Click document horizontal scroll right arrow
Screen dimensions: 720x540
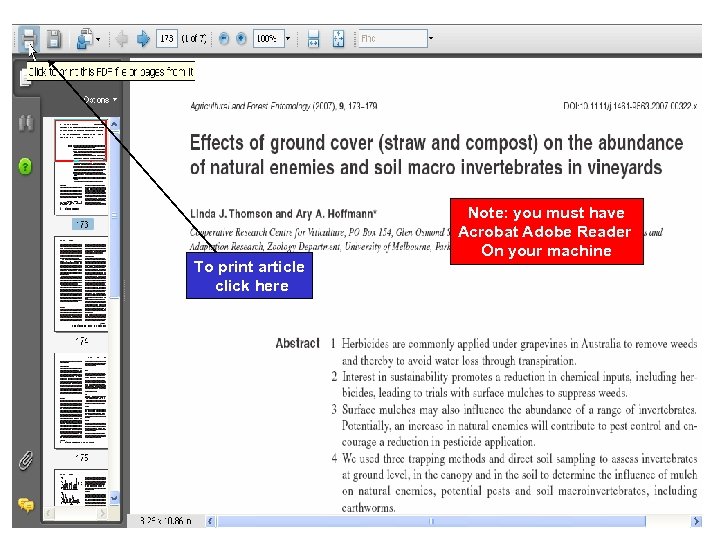[696, 521]
